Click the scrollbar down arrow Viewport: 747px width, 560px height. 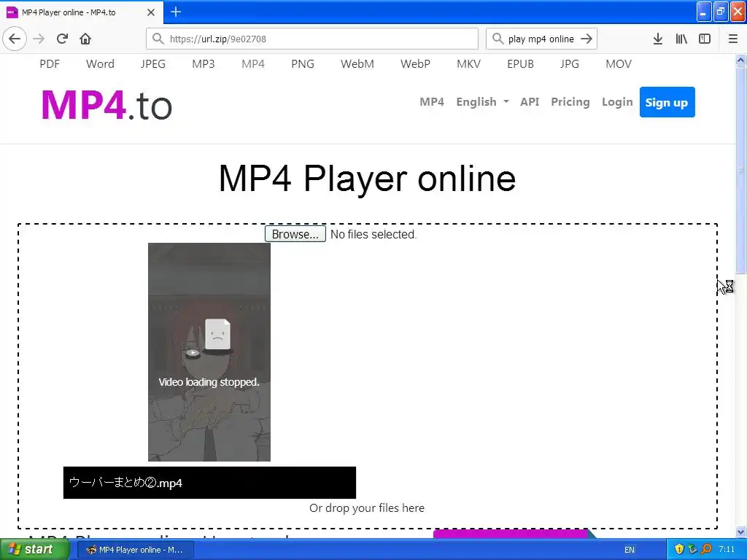point(740,532)
